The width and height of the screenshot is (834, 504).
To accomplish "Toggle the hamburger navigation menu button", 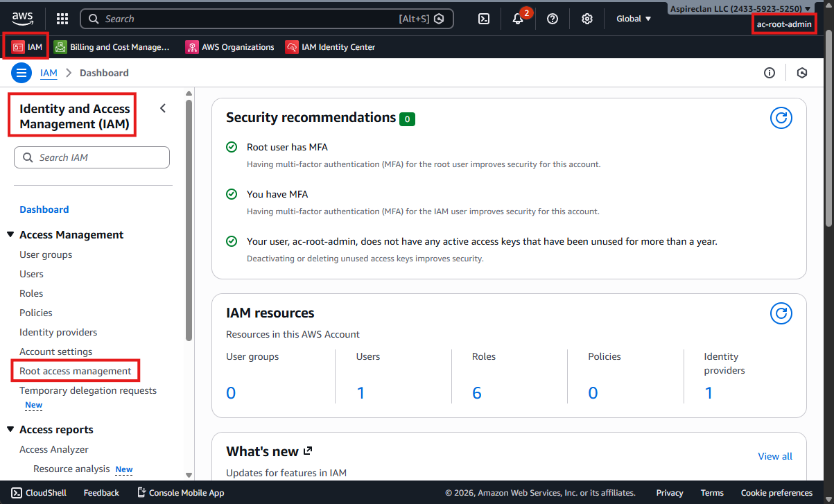I will click(21, 73).
